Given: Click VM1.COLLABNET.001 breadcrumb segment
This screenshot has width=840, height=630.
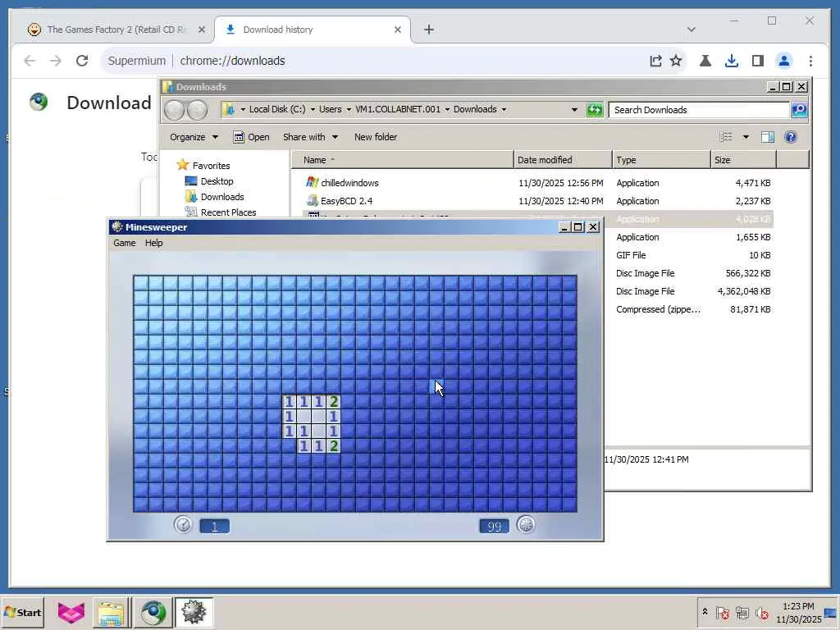Looking at the screenshot, I should point(398,109).
